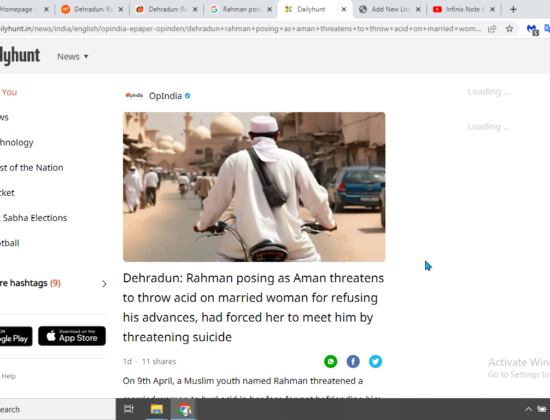Click OpIndia verified badge icon
550x420 pixels.
(x=188, y=96)
